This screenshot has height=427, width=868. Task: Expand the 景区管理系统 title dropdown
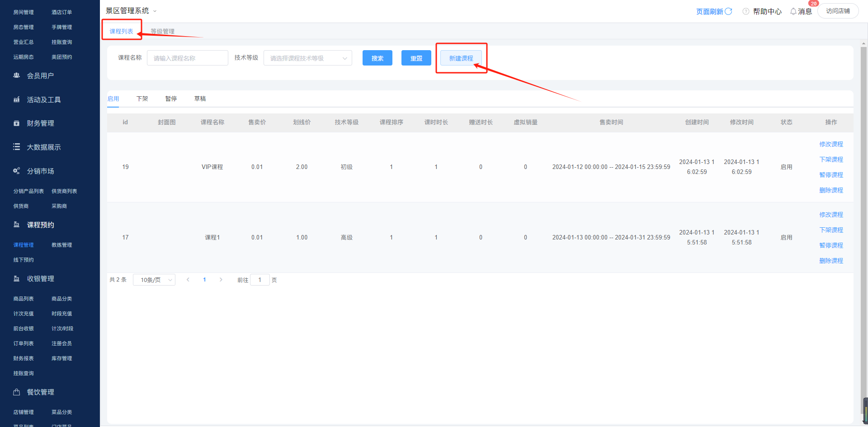tap(155, 11)
